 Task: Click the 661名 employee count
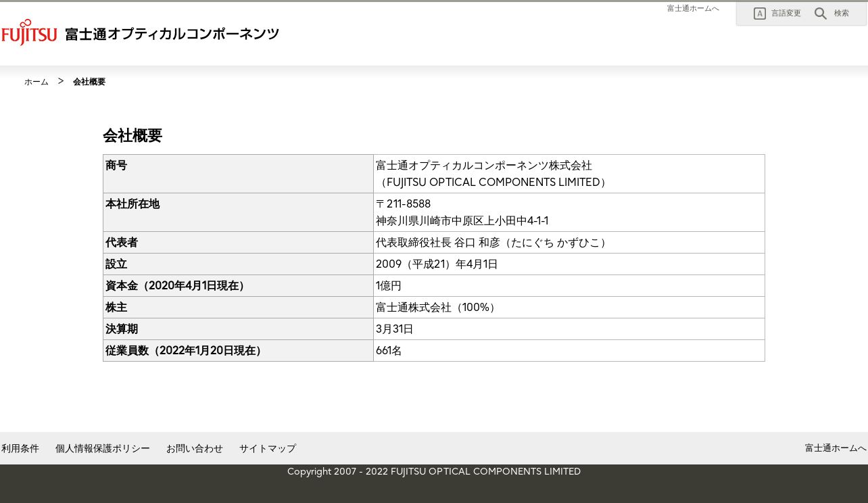389,351
